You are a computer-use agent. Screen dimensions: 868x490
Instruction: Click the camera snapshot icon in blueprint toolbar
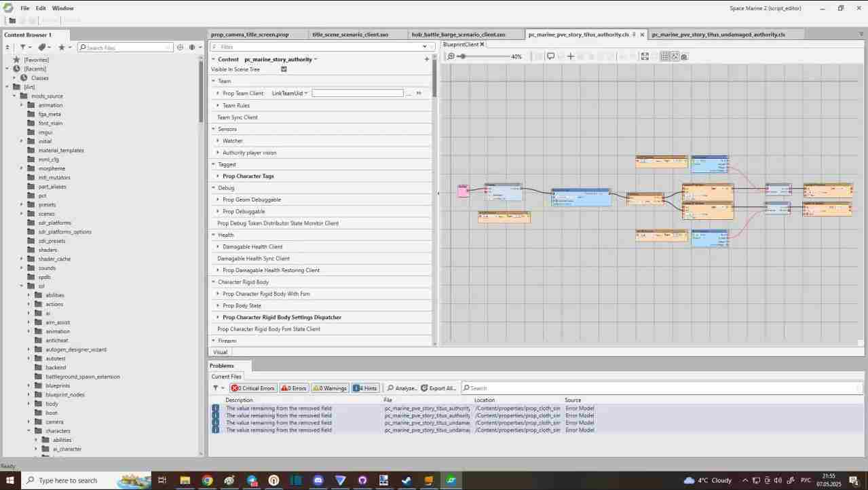(684, 56)
